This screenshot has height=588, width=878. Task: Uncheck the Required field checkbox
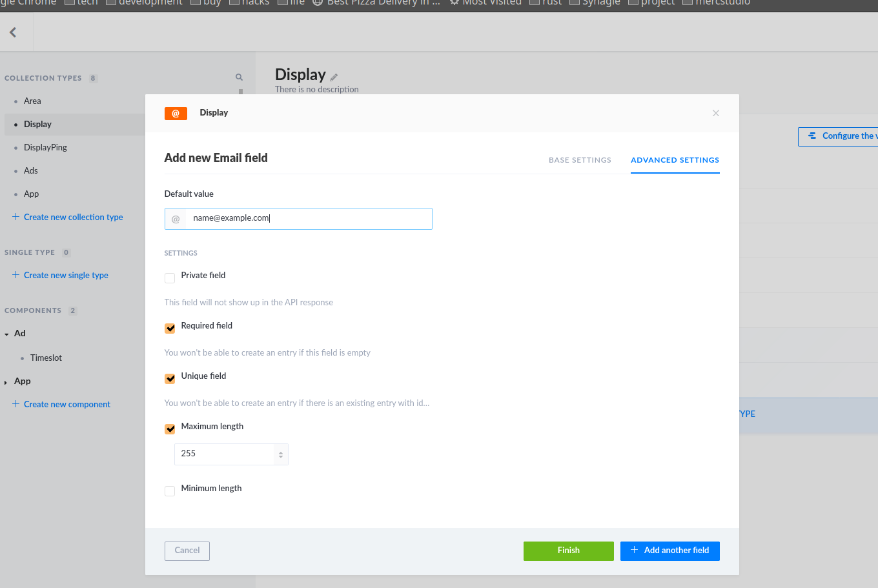[x=170, y=329]
